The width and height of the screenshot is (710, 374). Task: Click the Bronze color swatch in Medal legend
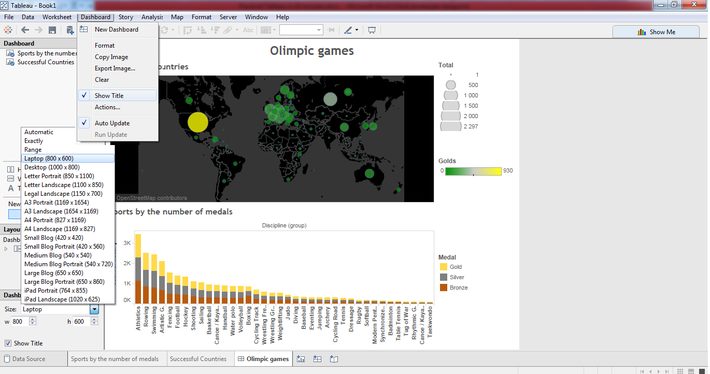point(443,288)
